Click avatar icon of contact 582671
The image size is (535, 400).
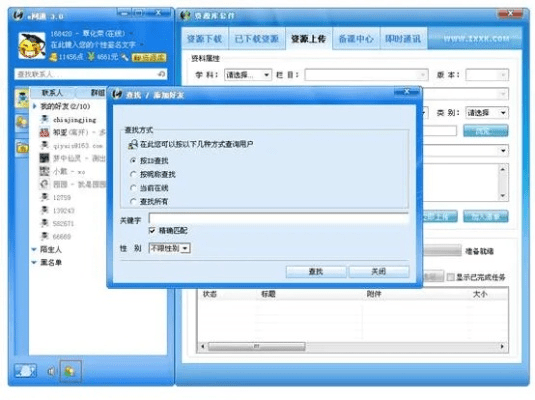44,223
